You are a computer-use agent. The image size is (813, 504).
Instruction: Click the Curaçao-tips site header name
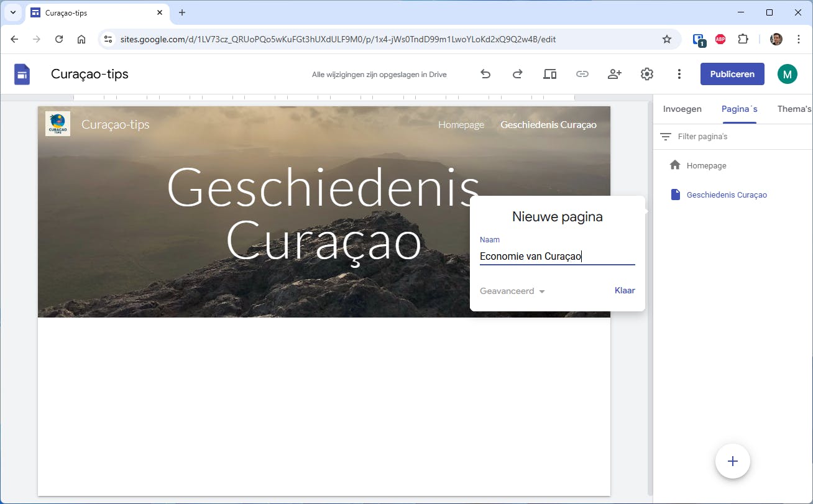click(x=116, y=124)
